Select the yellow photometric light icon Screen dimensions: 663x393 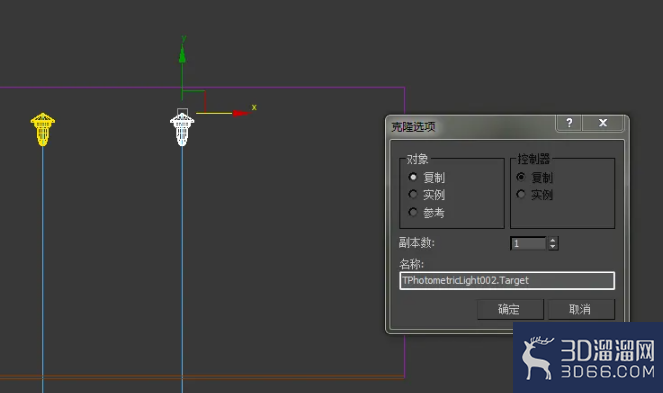point(43,129)
